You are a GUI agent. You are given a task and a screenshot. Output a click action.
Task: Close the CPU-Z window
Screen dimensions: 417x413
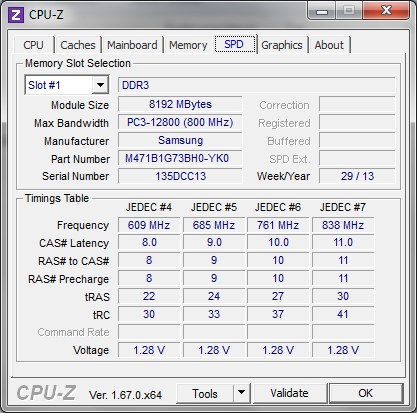click(386, 11)
